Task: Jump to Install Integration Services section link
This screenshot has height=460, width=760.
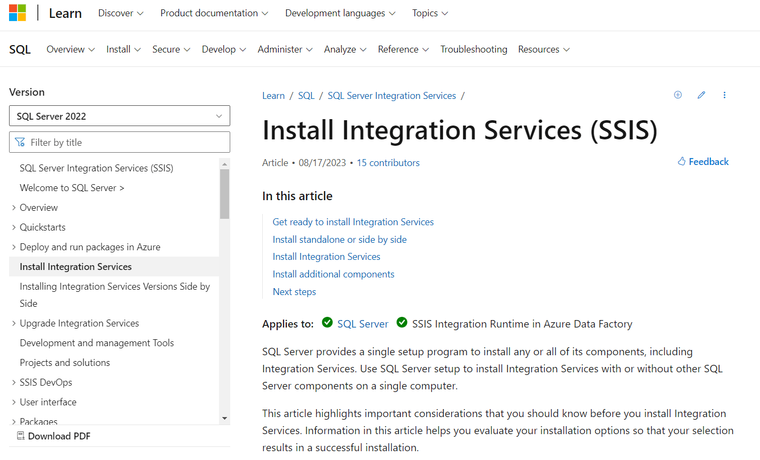Action: point(326,257)
